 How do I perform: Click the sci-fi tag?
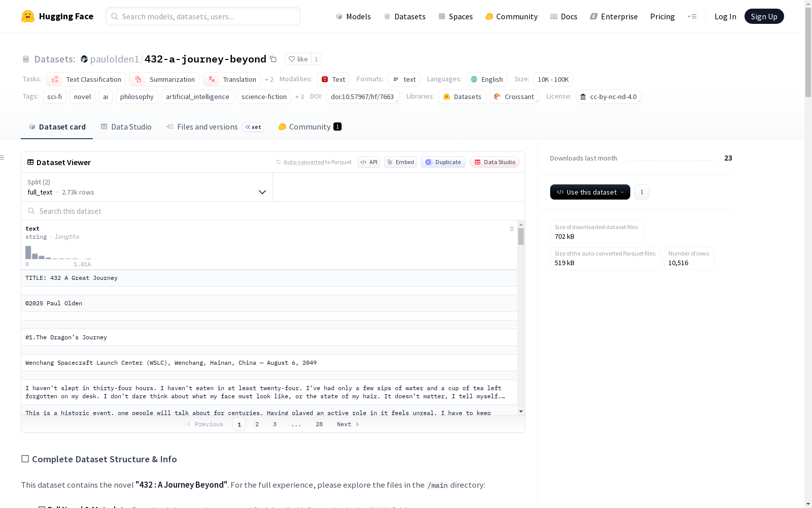(54, 97)
